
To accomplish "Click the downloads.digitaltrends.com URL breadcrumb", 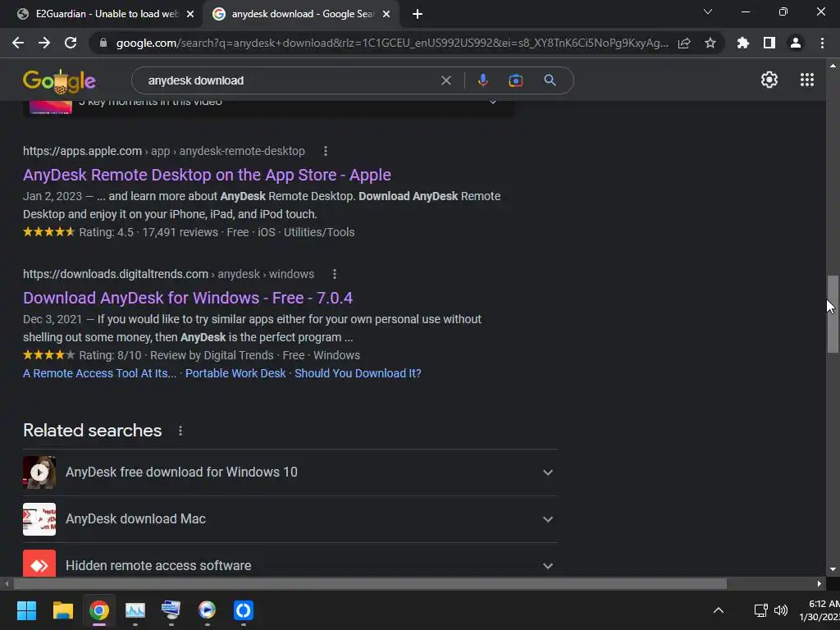I will tap(168, 274).
